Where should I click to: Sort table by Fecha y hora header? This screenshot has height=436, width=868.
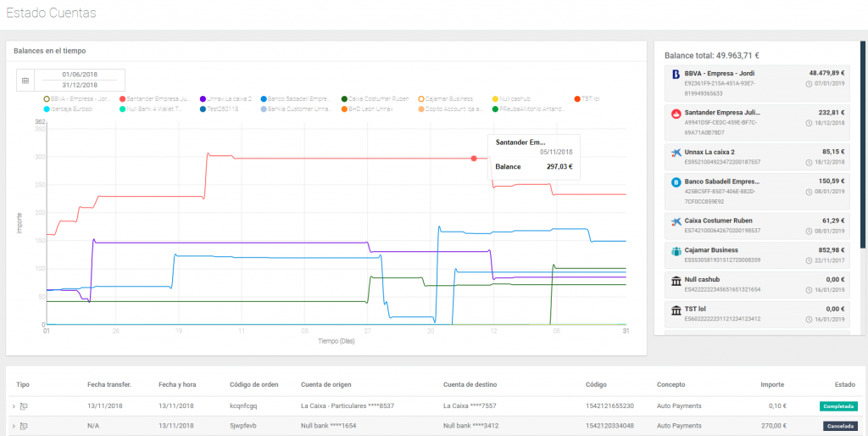176,384
